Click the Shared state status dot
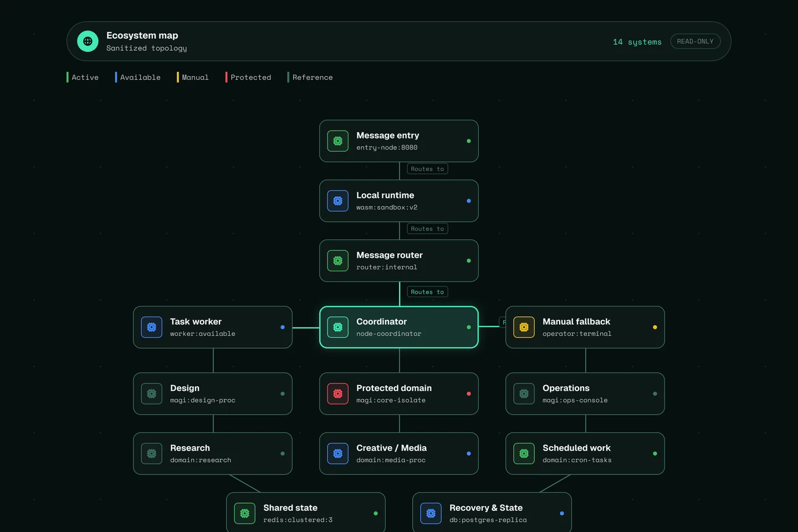This screenshot has height=532, width=798. click(x=376, y=513)
